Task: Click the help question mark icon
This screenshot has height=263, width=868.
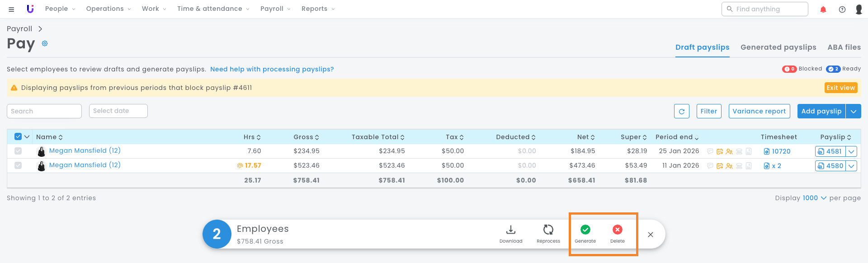Action: tap(842, 9)
